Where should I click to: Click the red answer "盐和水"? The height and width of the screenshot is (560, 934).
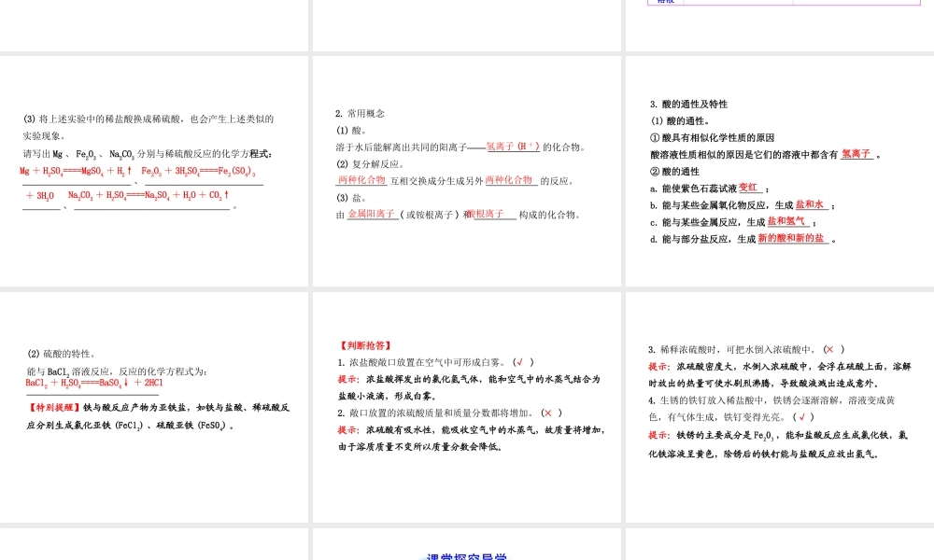(810, 204)
